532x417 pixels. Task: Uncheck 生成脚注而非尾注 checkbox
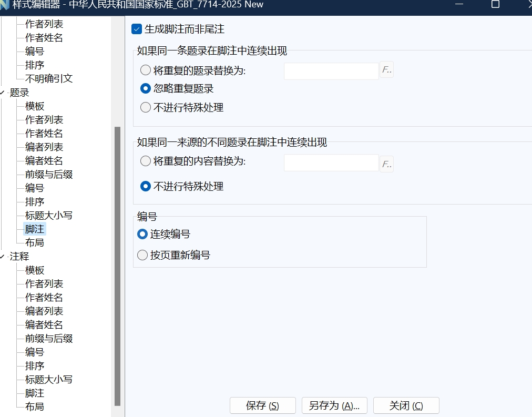click(138, 29)
